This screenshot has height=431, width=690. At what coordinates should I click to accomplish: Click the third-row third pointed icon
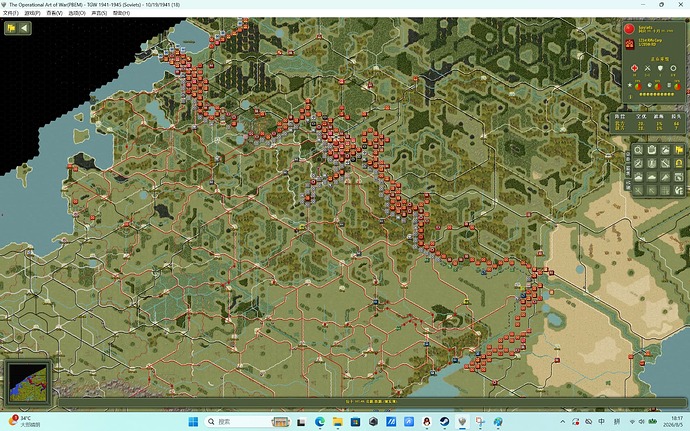(x=665, y=177)
